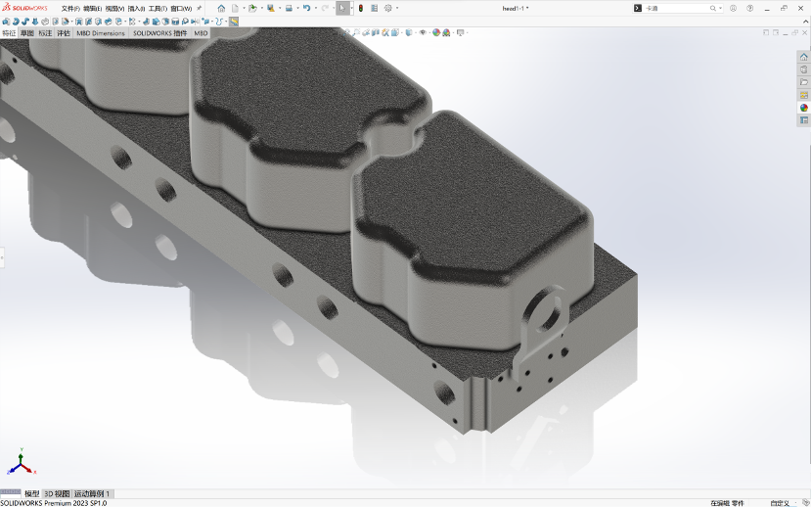This screenshot has width=812, height=507.
Task: Click the Rebuild traffic light icon
Action: [359, 8]
